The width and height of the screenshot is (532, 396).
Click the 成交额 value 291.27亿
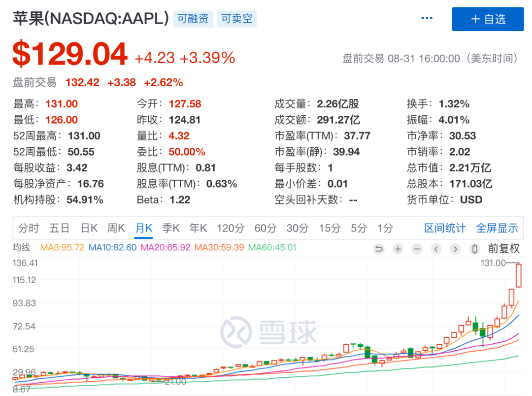point(338,120)
